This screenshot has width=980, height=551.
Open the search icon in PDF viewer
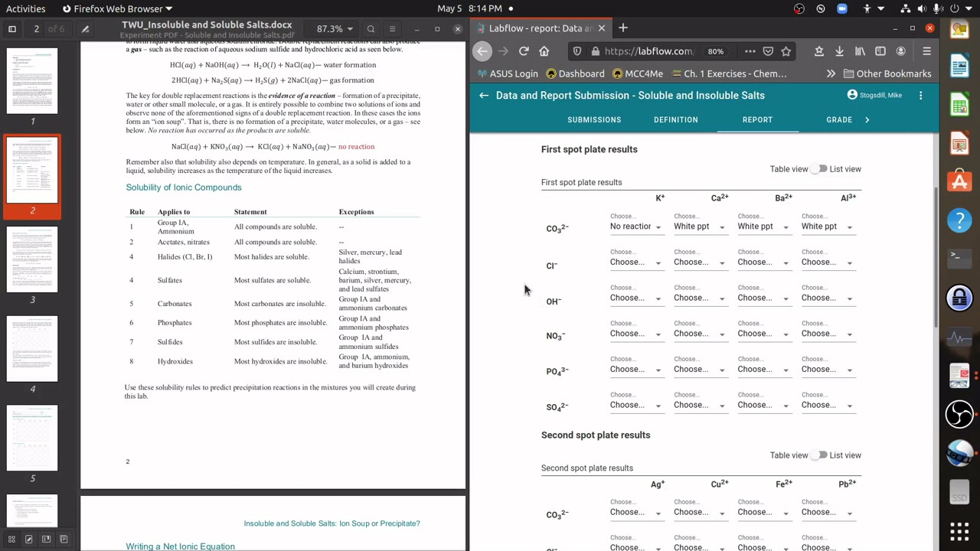[371, 29]
